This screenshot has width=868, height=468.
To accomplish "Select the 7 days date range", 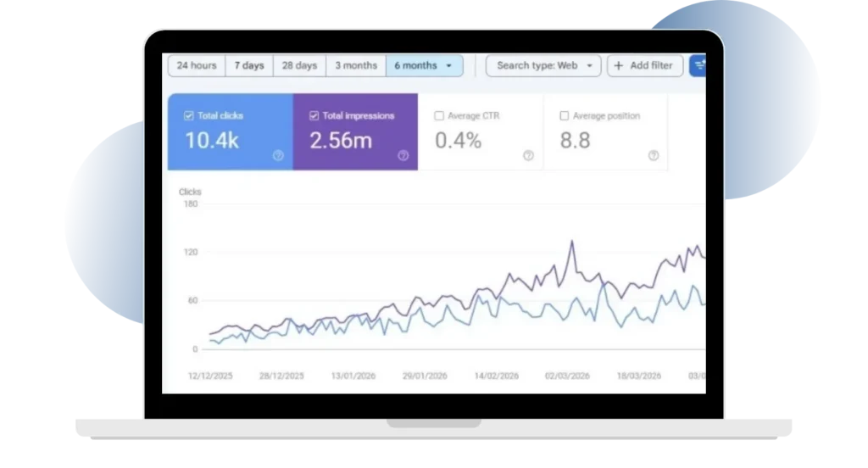I will click(249, 65).
